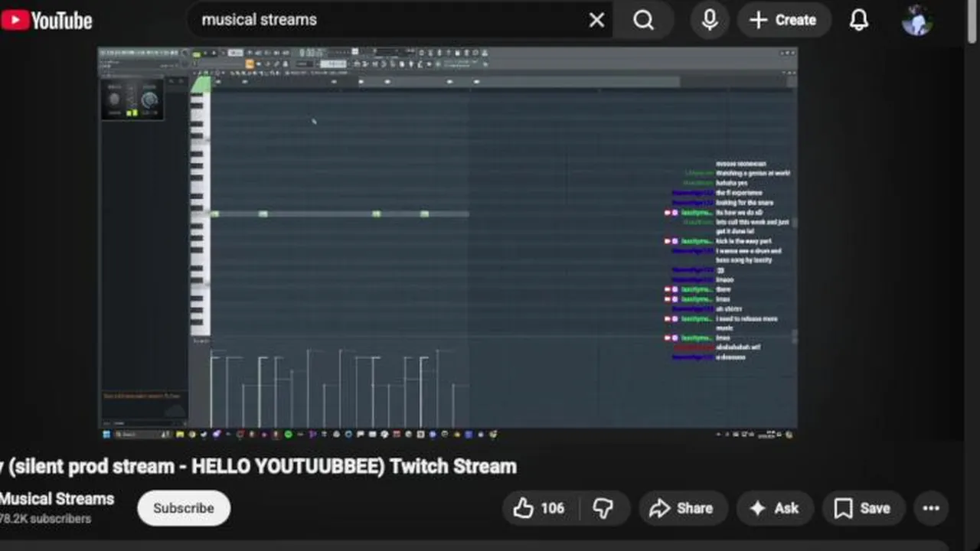Like the video with 106 likes

[x=538, y=508]
